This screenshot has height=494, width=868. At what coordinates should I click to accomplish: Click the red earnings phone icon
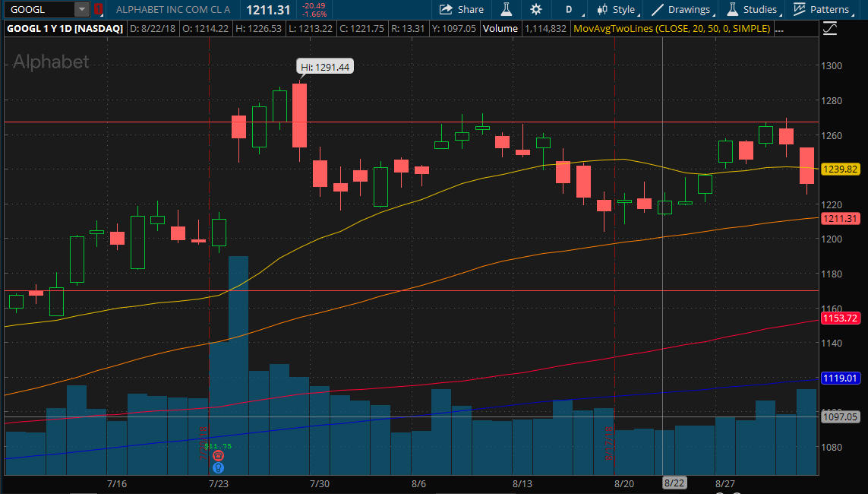218,456
